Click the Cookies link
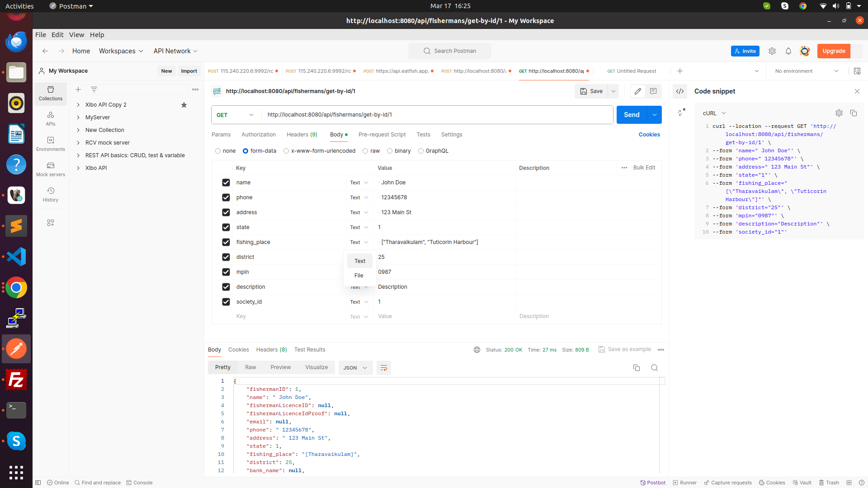This screenshot has width=868, height=488. [x=649, y=135]
